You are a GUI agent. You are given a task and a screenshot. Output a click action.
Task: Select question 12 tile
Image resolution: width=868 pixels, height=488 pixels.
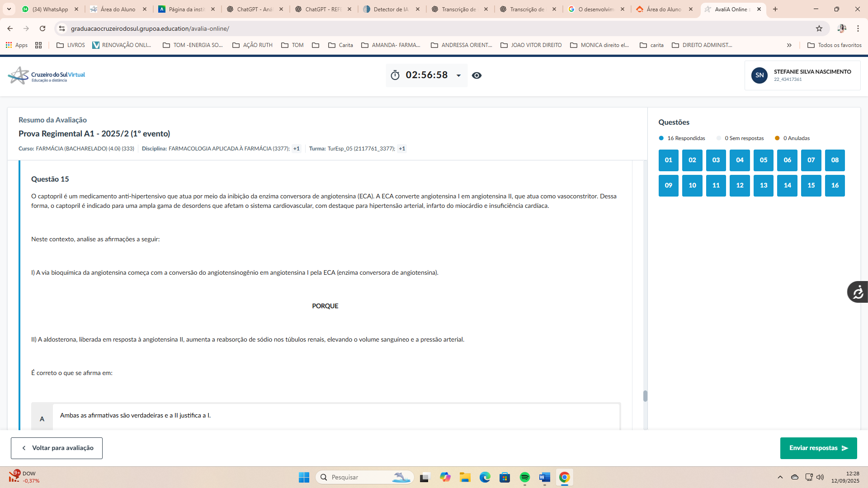[740, 186]
